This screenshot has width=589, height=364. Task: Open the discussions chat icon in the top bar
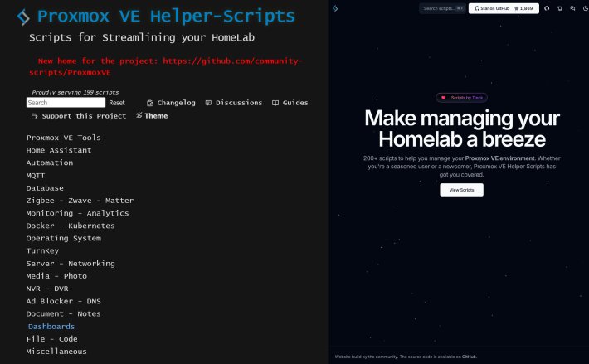(x=572, y=8)
